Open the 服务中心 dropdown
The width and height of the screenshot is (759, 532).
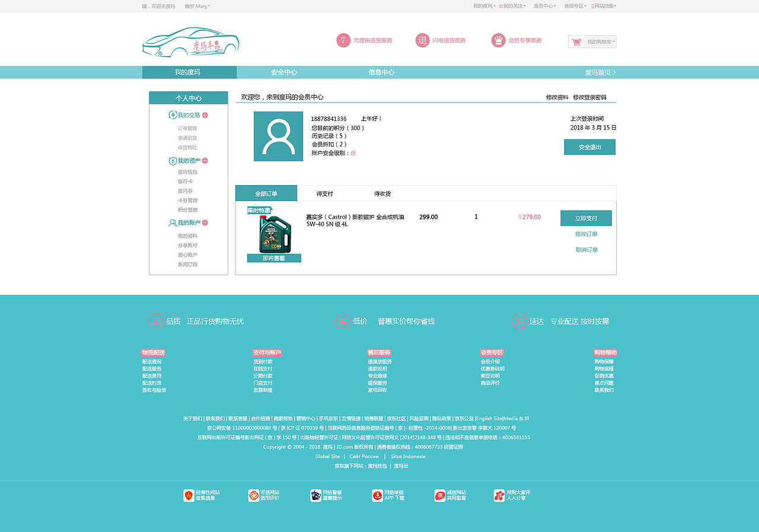(x=545, y=6)
